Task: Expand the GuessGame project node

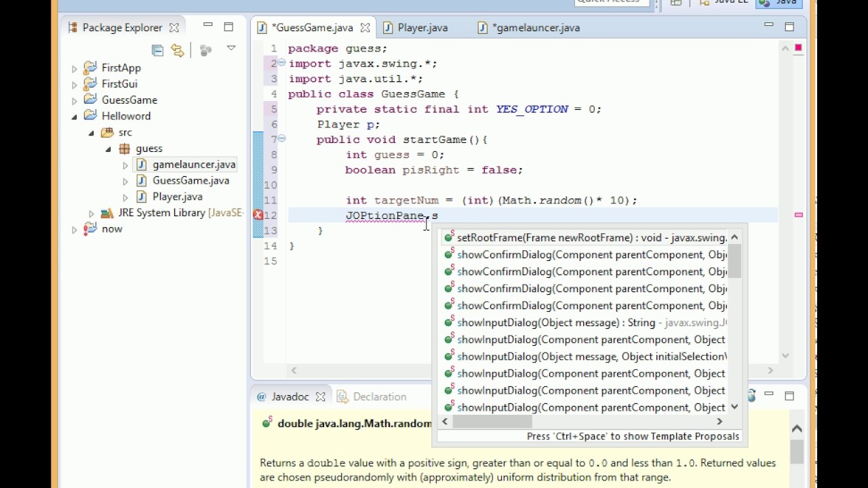Action: tap(75, 101)
